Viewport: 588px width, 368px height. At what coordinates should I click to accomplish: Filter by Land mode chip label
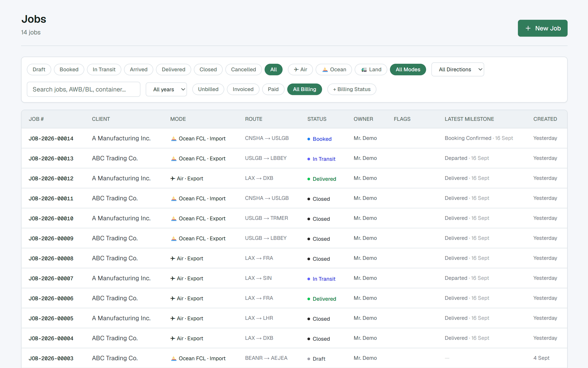point(375,70)
